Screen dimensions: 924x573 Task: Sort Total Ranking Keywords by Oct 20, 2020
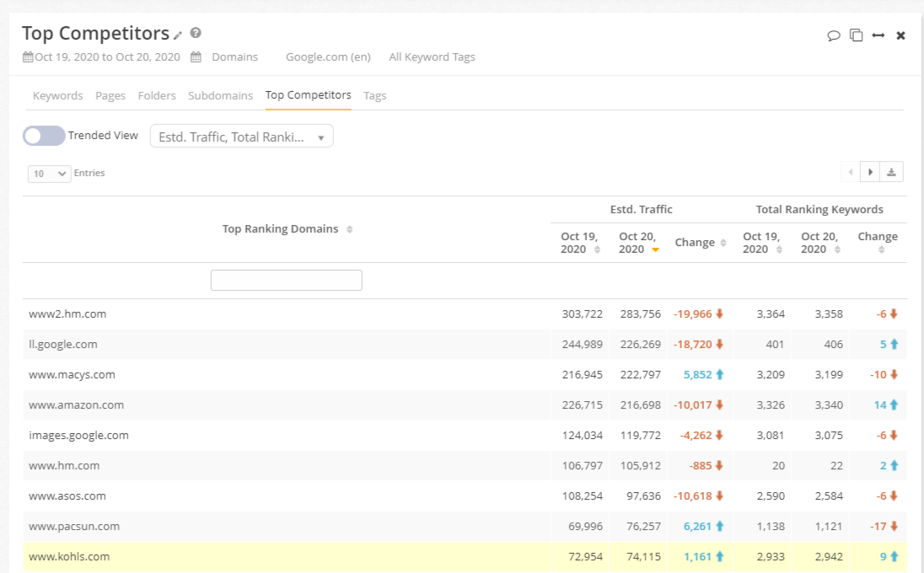point(837,249)
